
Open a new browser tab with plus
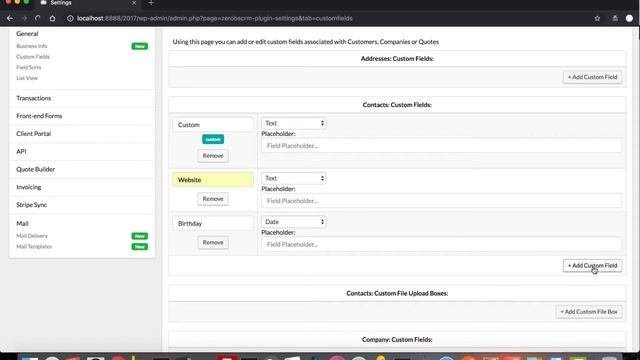(151, 3)
